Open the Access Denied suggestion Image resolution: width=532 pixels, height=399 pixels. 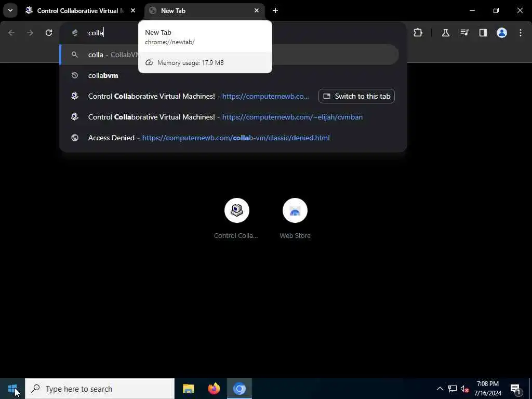point(229,138)
